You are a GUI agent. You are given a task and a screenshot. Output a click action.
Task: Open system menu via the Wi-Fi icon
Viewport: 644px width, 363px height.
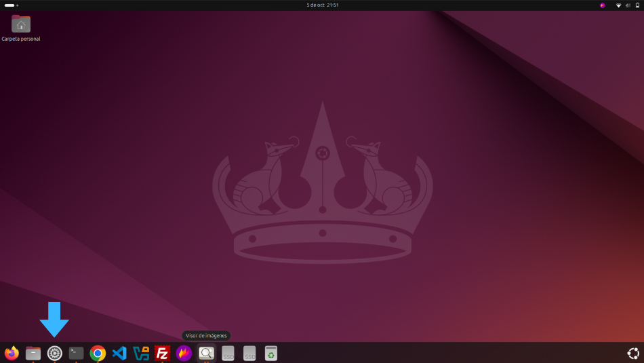[618, 5]
